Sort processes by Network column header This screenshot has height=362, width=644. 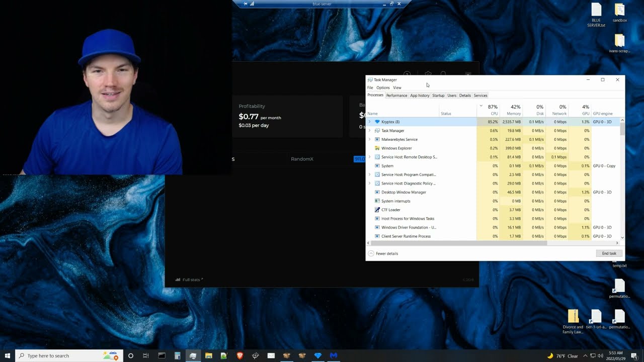pyautogui.click(x=557, y=110)
